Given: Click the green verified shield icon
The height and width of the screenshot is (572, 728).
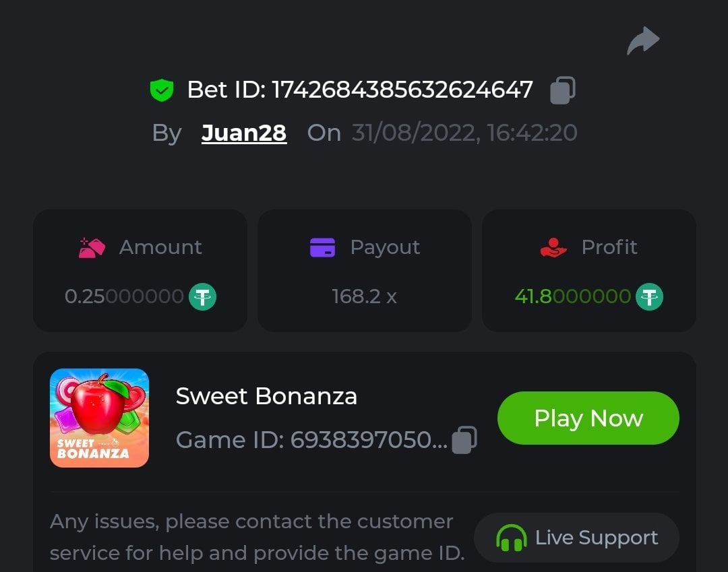Looking at the screenshot, I should click(x=162, y=90).
